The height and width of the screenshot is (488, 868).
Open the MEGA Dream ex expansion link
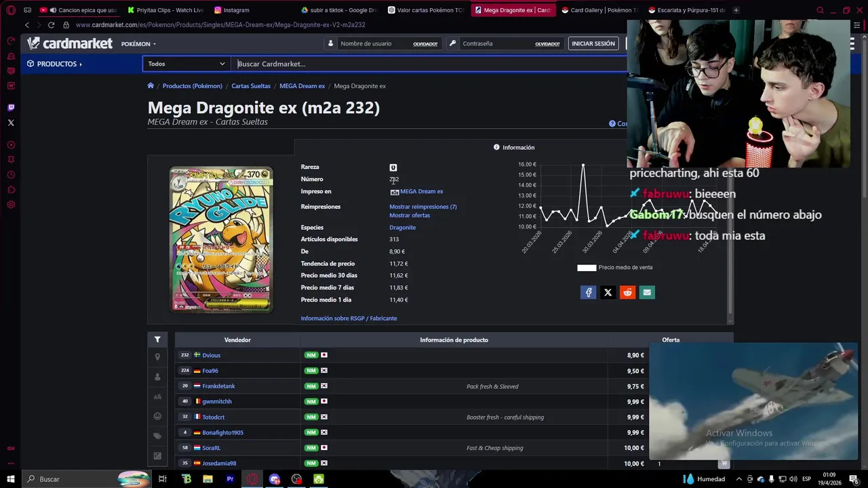pos(421,192)
